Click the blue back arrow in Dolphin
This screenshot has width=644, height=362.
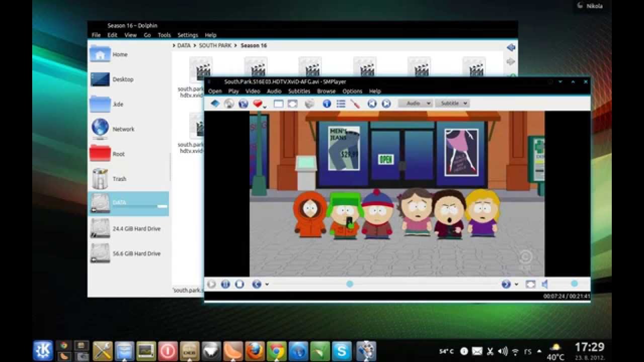tap(511, 47)
